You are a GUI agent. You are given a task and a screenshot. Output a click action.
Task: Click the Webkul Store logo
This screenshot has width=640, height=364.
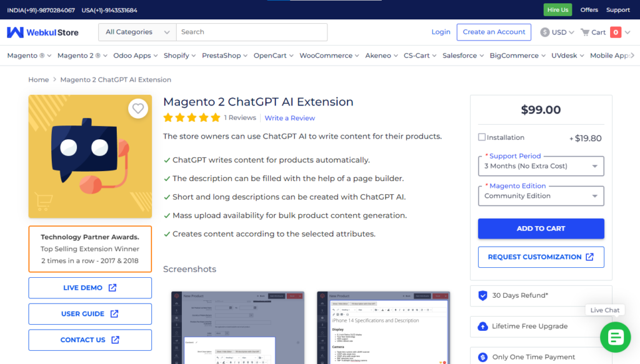click(42, 32)
